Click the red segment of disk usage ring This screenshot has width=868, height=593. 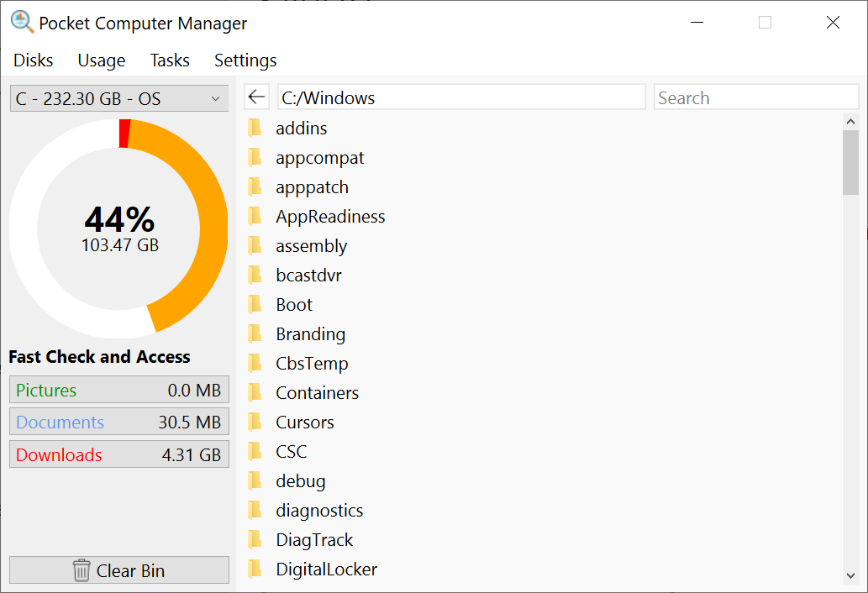[x=124, y=134]
